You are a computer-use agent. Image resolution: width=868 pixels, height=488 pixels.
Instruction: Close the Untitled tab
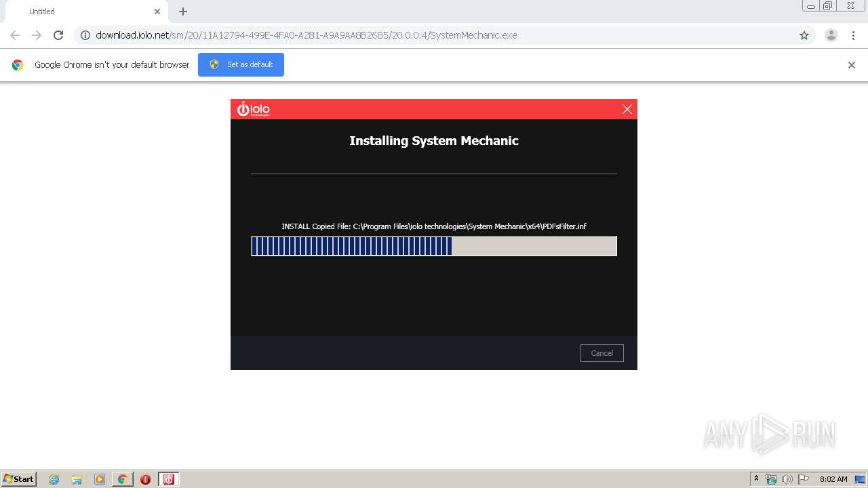tap(157, 12)
